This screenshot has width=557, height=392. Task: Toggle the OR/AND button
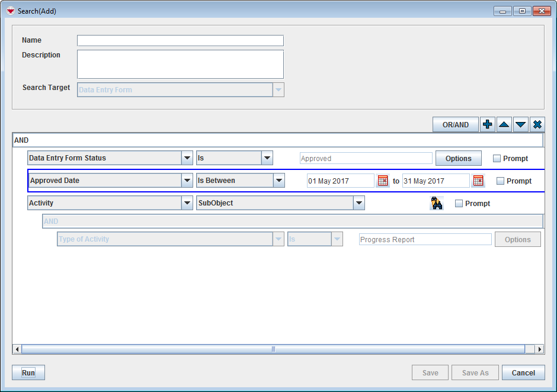[455, 124]
